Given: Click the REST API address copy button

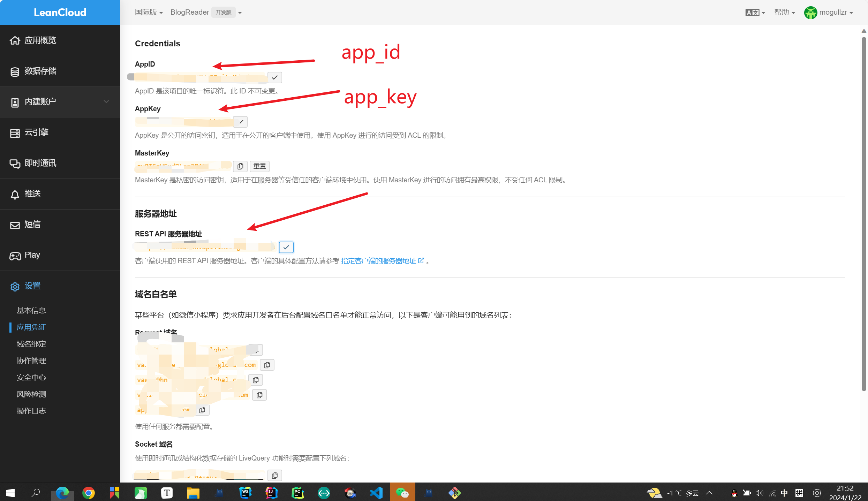Looking at the screenshot, I should click(x=286, y=247).
